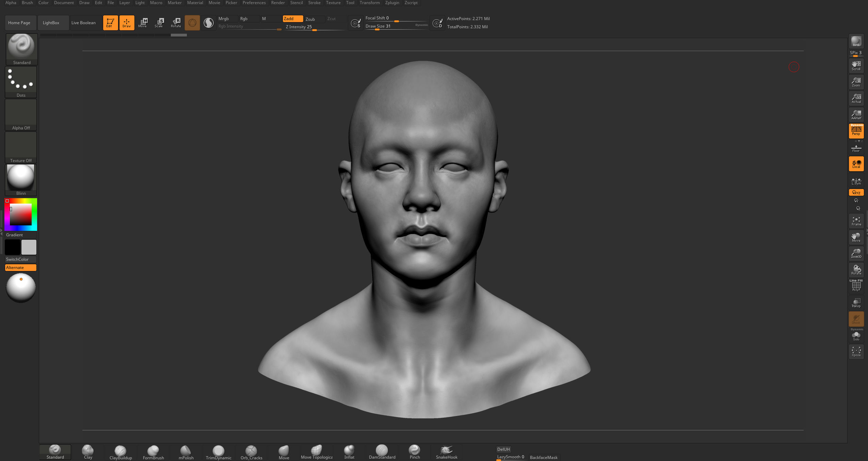
Task: Select the light gray main color swatch
Action: pos(29,247)
